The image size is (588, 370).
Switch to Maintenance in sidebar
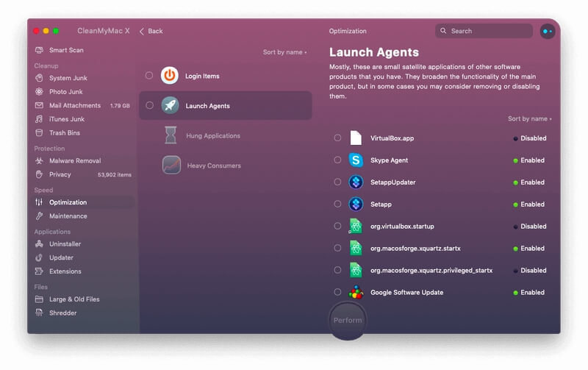pyautogui.click(x=68, y=216)
